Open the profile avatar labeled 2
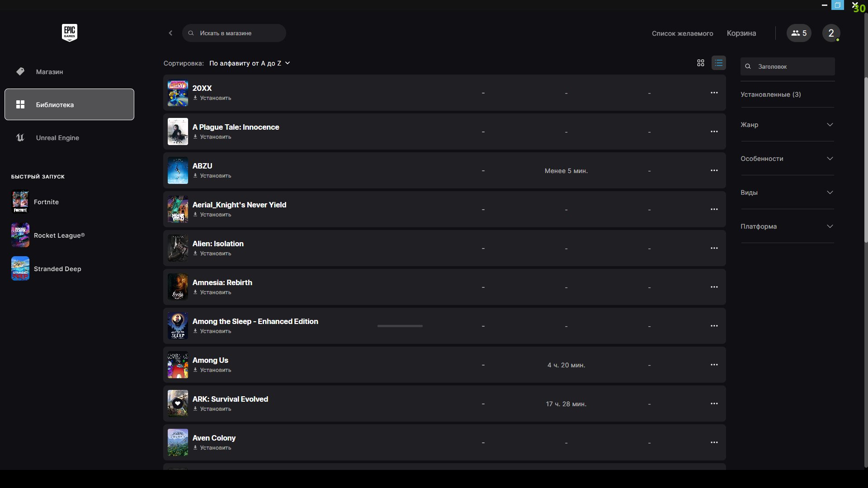 tap(831, 33)
